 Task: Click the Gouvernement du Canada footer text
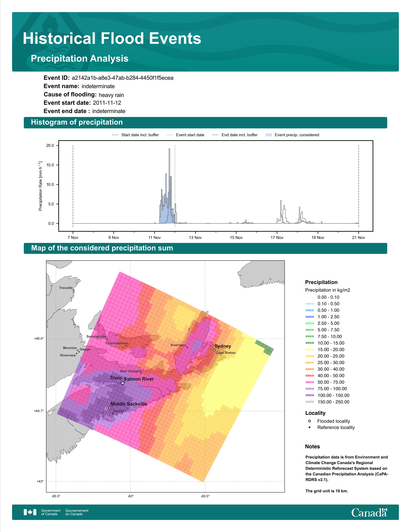click(77, 512)
